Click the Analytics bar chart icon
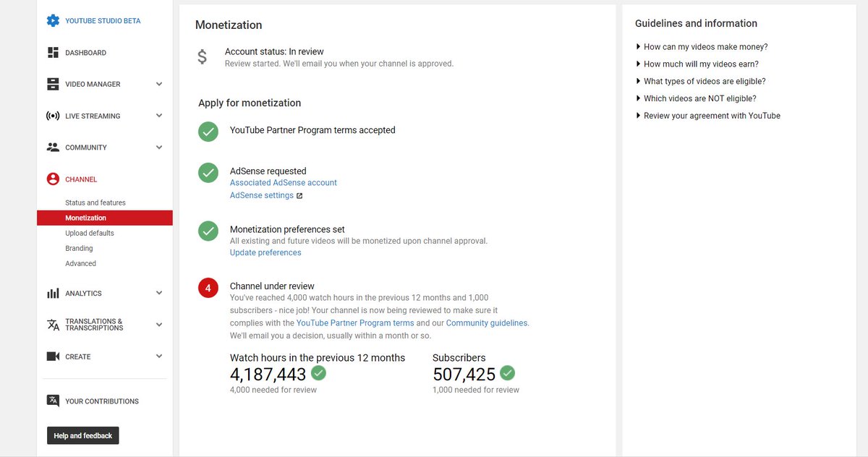Screen dimensions: 868x457 53,294
